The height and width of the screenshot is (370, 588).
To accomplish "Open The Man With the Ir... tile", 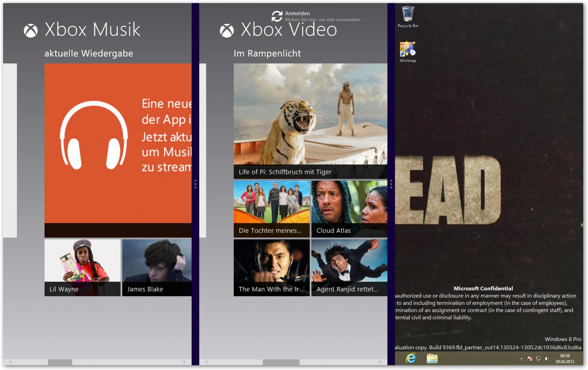I will point(272,267).
